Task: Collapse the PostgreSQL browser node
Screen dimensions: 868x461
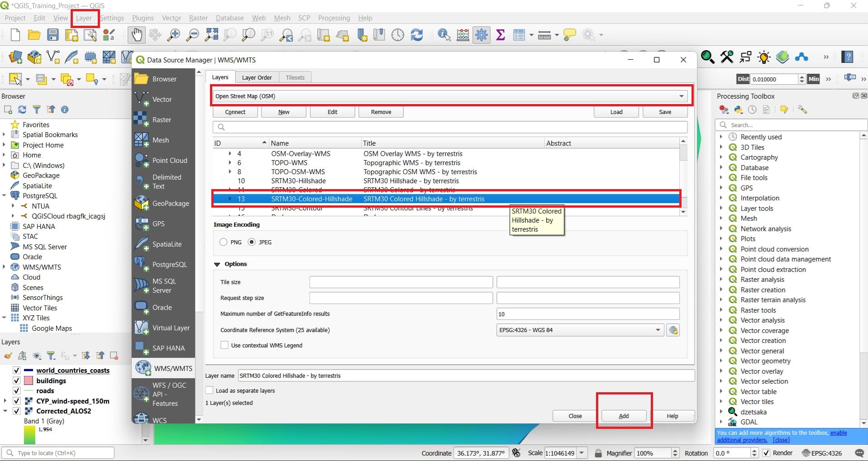Action: [x=5, y=196]
